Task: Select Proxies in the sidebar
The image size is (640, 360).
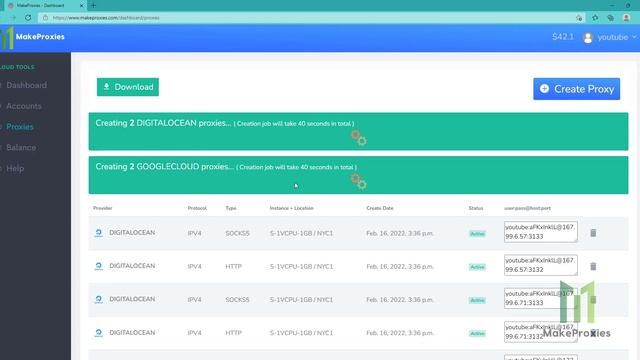Action: (20, 127)
